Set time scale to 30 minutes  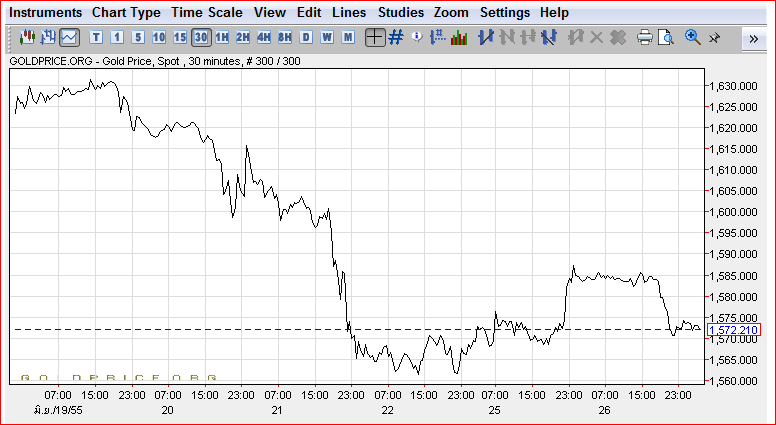point(201,37)
